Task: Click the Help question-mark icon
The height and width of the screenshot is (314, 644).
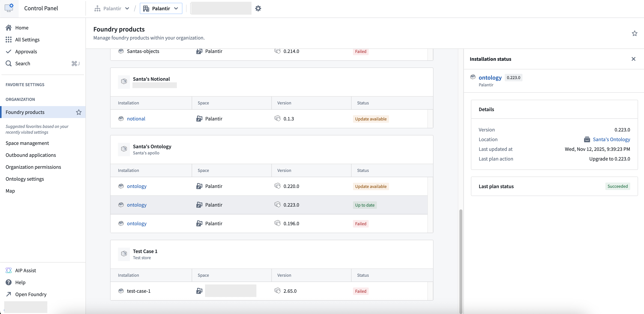Action: [9, 282]
